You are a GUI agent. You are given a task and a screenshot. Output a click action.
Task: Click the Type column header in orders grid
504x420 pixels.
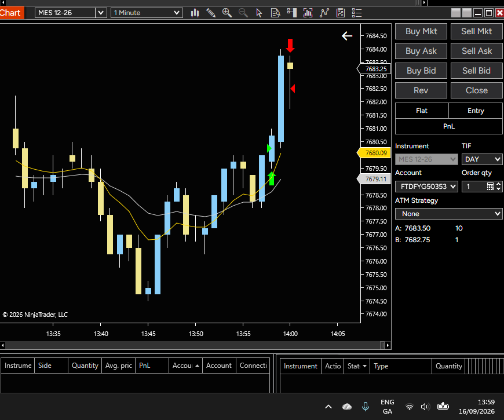click(401, 366)
